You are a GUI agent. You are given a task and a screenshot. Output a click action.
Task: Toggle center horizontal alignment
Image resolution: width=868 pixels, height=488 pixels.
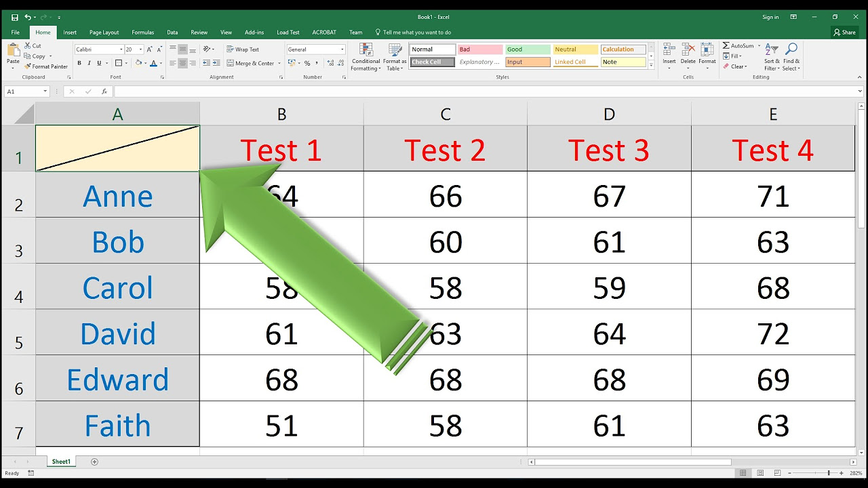182,63
